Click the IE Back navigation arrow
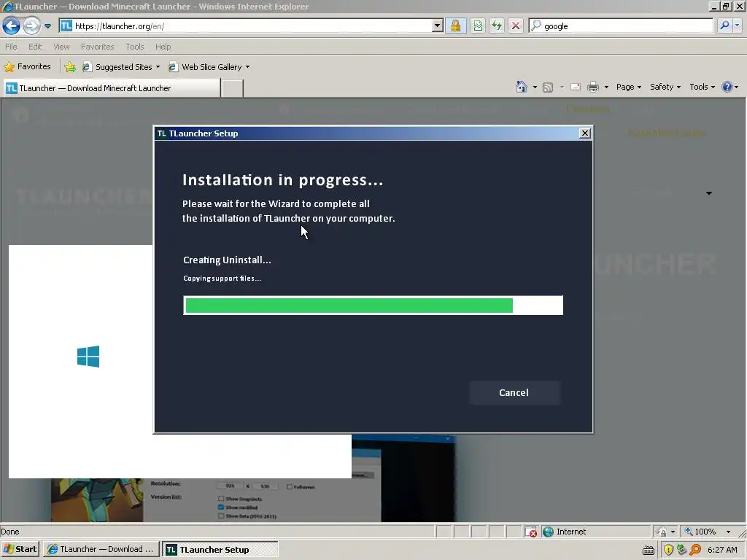This screenshot has height=560, width=747. [12, 26]
